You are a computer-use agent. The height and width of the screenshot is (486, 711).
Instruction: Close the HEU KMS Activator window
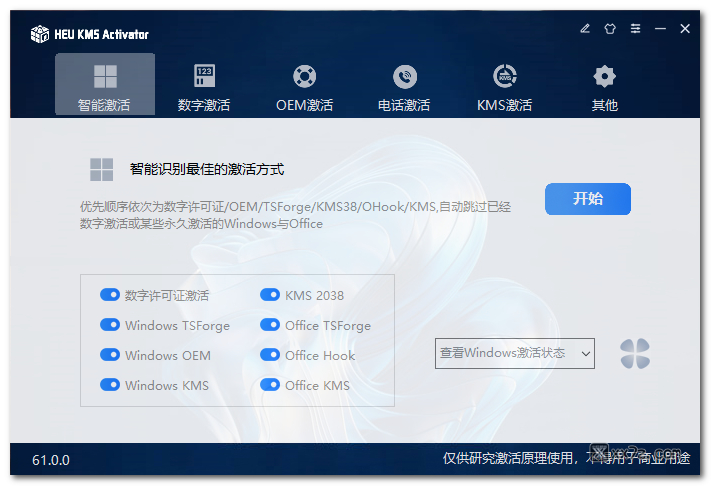(685, 29)
